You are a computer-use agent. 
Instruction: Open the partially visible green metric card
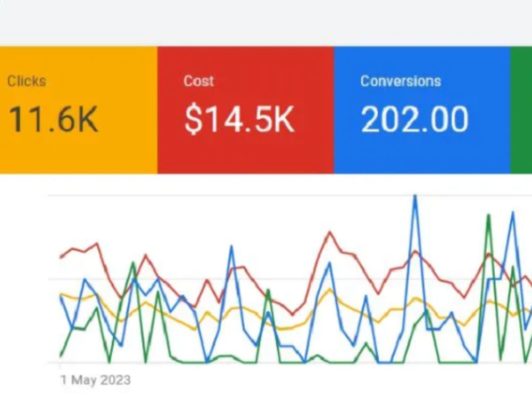[x=521, y=110]
